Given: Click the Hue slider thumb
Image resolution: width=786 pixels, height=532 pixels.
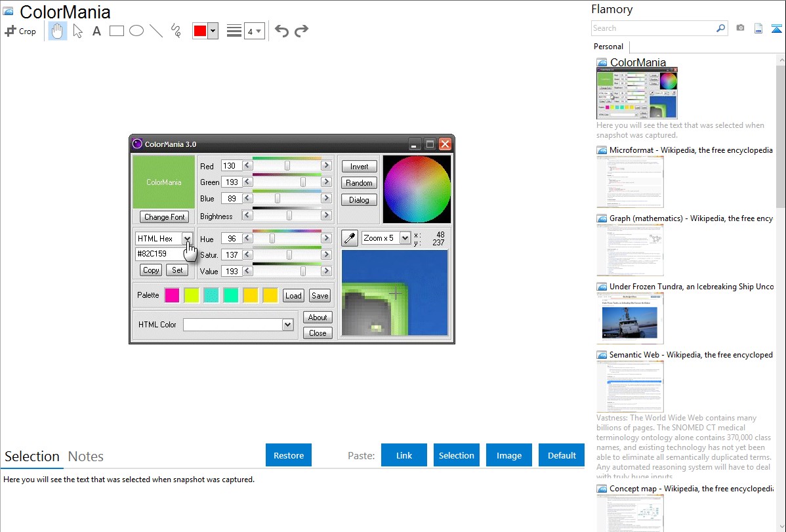Looking at the screenshot, I should [272, 239].
